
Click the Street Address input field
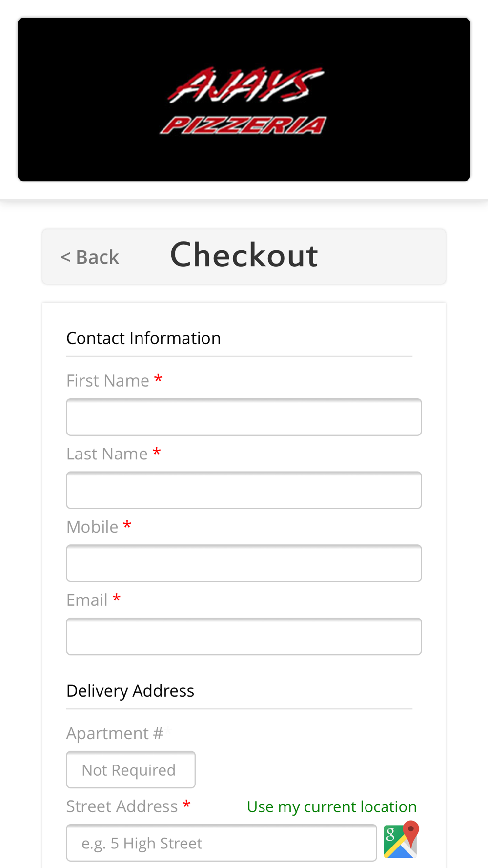tap(222, 843)
